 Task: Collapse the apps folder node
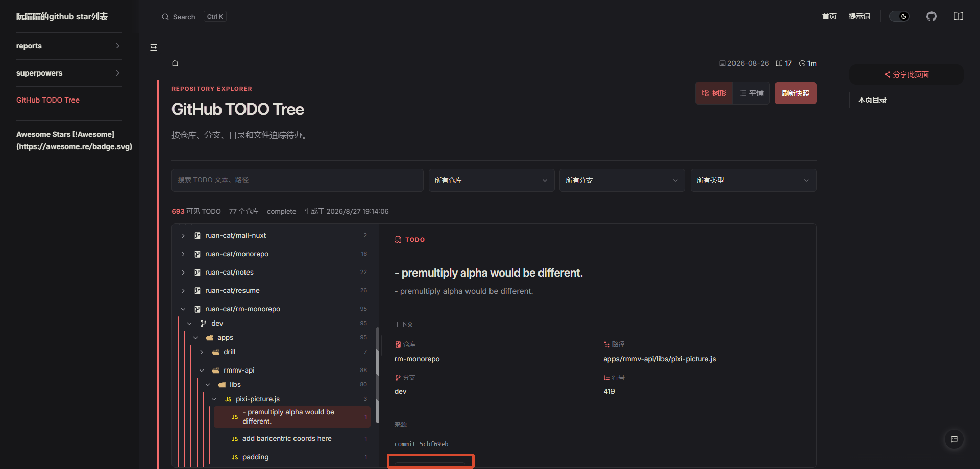[195, 338]
